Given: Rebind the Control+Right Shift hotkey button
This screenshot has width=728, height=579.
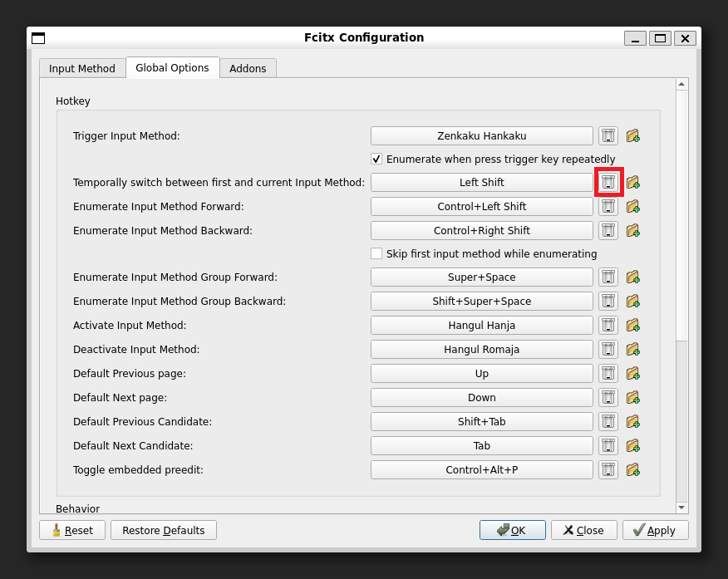Looking at the screenshot, I should coord(481,231).
